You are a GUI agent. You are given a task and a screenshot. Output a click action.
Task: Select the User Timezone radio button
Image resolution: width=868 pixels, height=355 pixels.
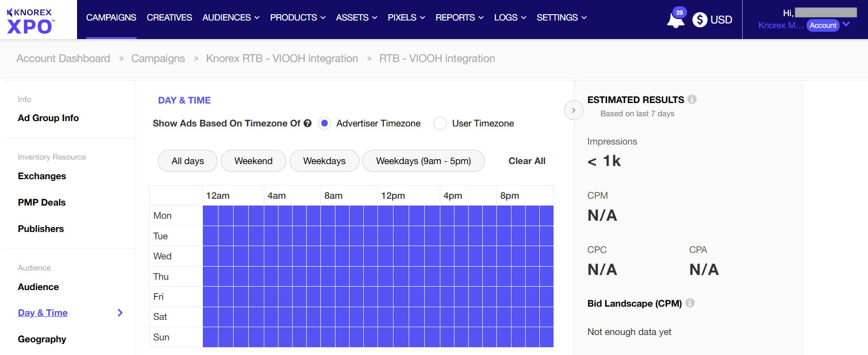pos(440,123)
